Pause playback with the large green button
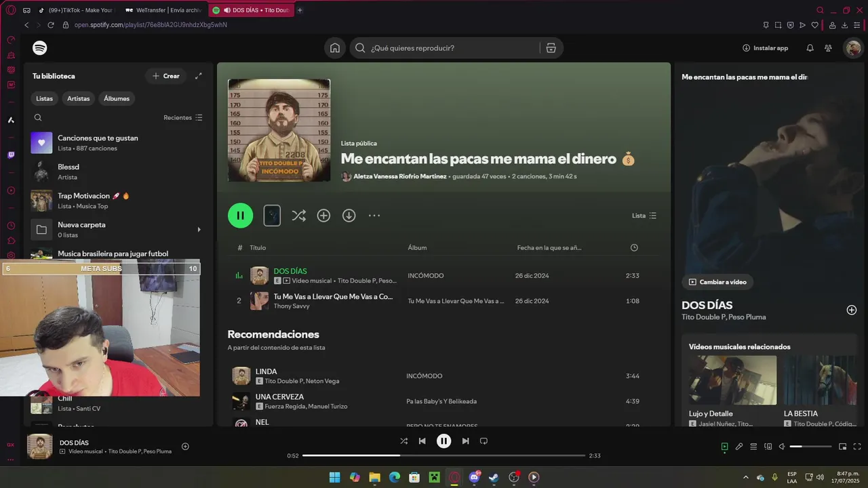 click(240, 216)
